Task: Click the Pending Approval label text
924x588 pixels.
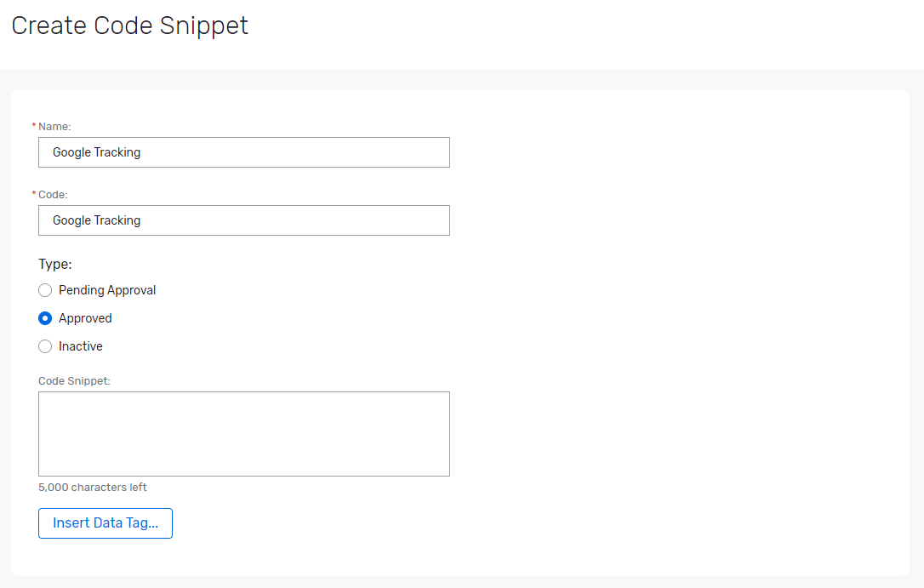Action: 106,290
